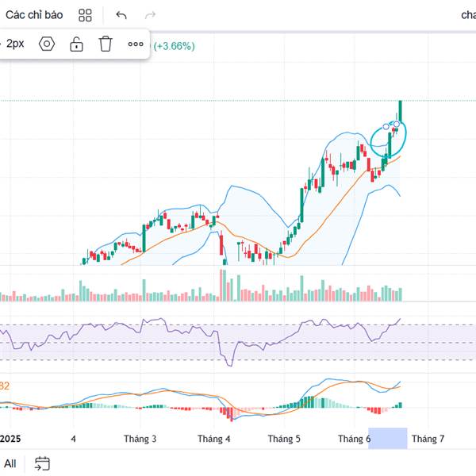Open the Các chỉ báo indicators menu
This screenshot has width=476, height=476.
tap(34, 15)
